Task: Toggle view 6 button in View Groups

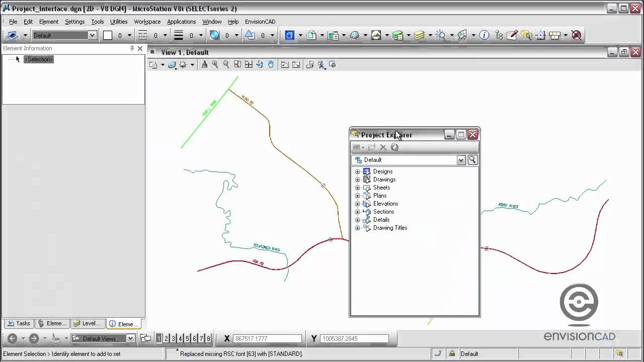Action: coord(194,339)
